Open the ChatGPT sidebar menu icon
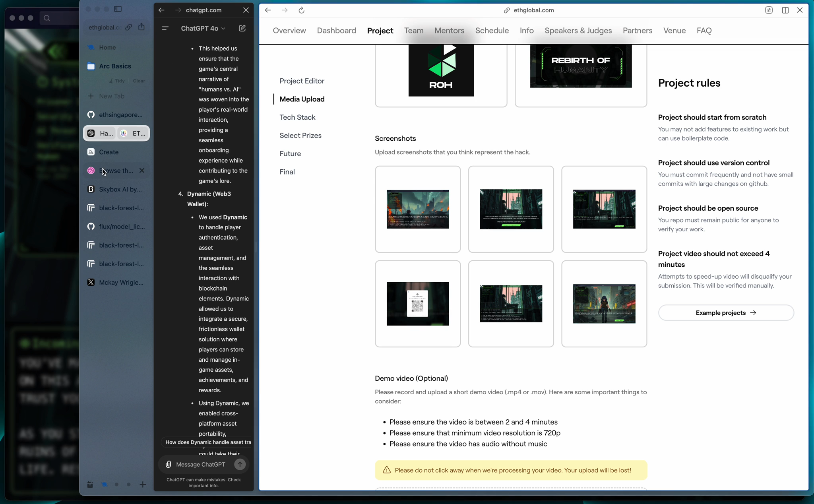The image size is (814, 504). click(x=165, y=28)
